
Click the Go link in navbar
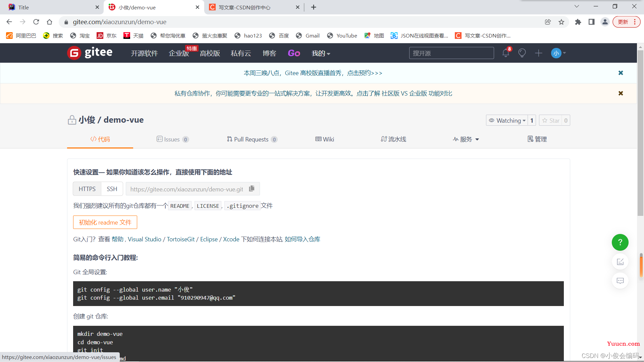294,53
